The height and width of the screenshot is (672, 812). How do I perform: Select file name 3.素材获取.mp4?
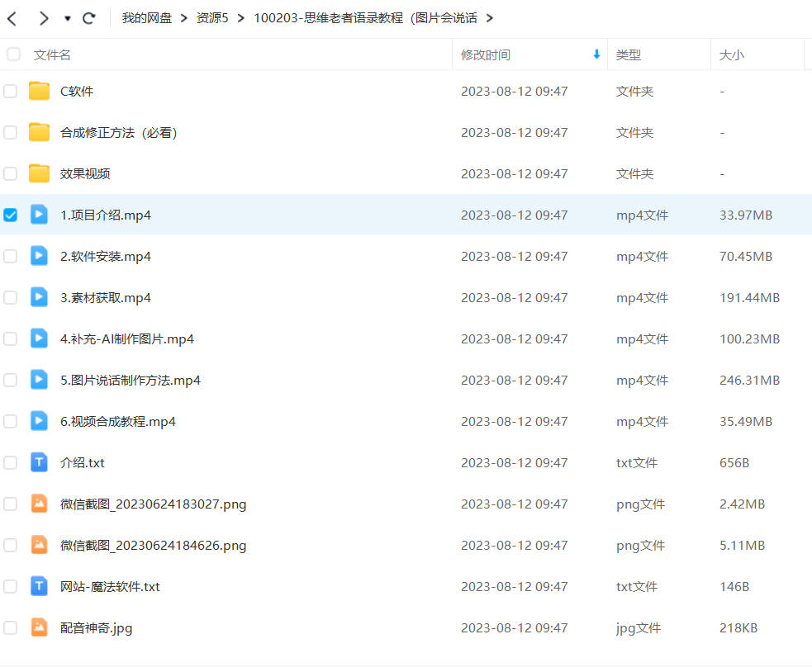(x=106, y=298)
